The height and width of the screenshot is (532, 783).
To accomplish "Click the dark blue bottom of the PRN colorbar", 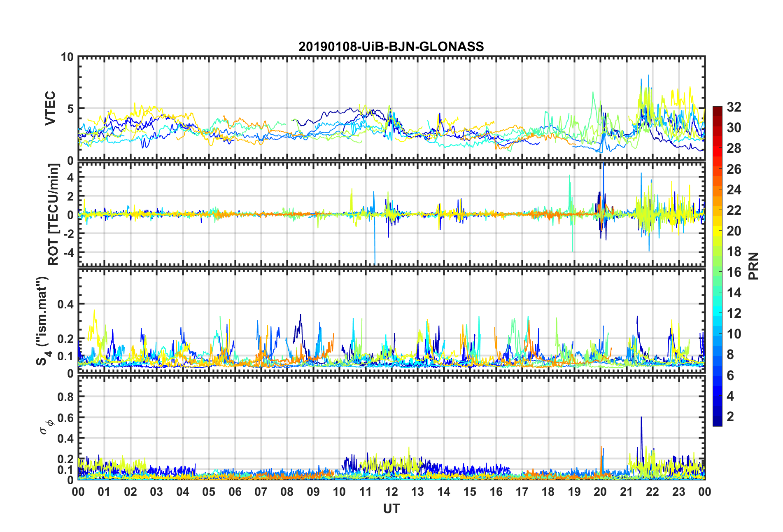I will coord(718,422).
